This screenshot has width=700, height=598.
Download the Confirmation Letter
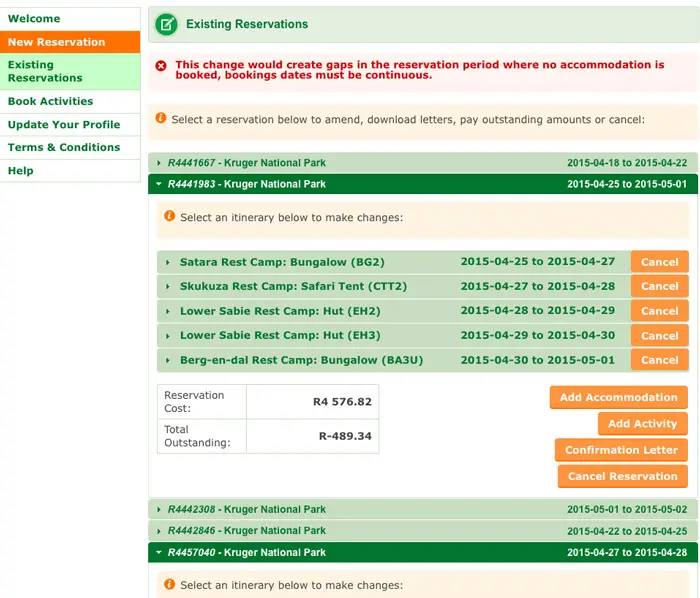point(621,450)
